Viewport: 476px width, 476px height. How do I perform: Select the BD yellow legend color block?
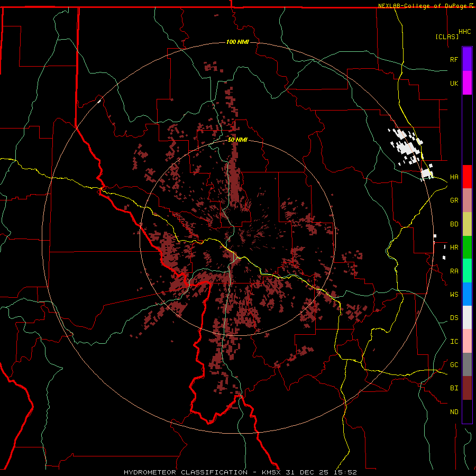tap(467, 224)
